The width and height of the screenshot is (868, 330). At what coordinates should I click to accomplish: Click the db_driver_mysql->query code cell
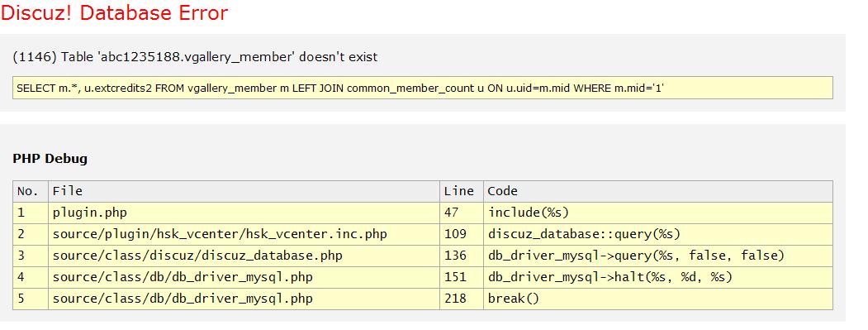coord(658,256)
